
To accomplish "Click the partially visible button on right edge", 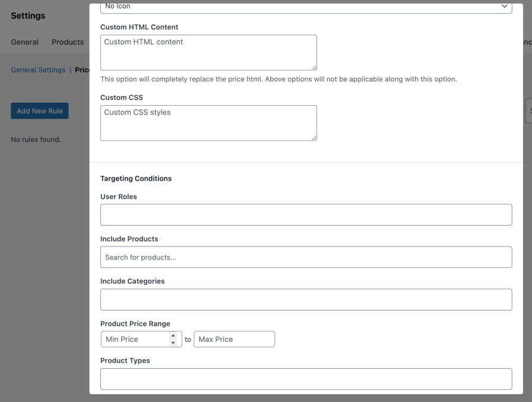I will [x=529, y=110].
